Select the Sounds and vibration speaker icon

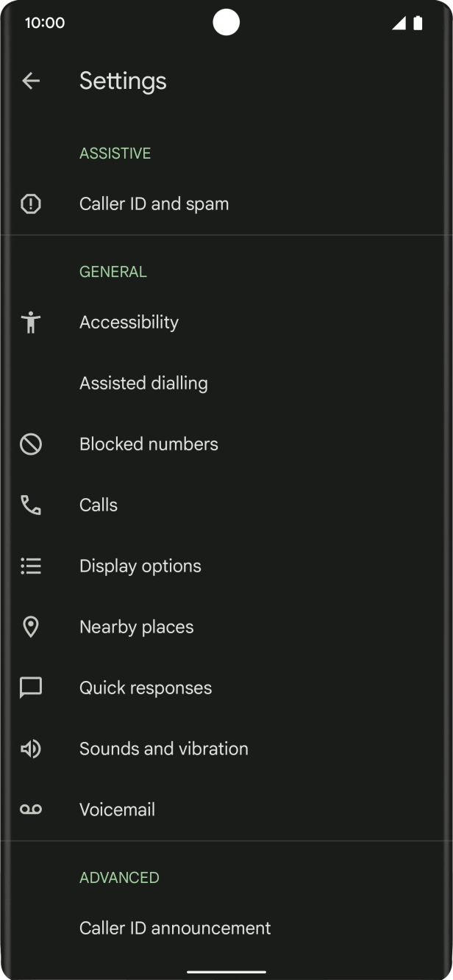[x=30, y=749]
